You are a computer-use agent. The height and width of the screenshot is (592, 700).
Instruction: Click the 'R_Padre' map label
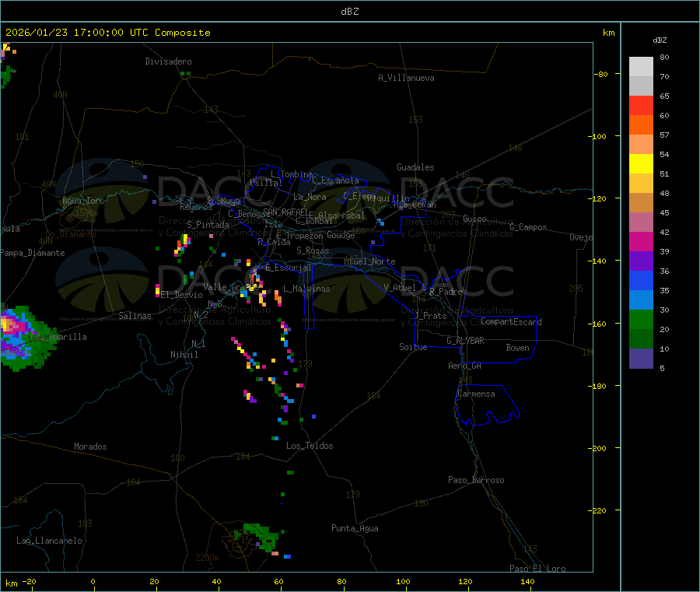[x=446, y=292]
